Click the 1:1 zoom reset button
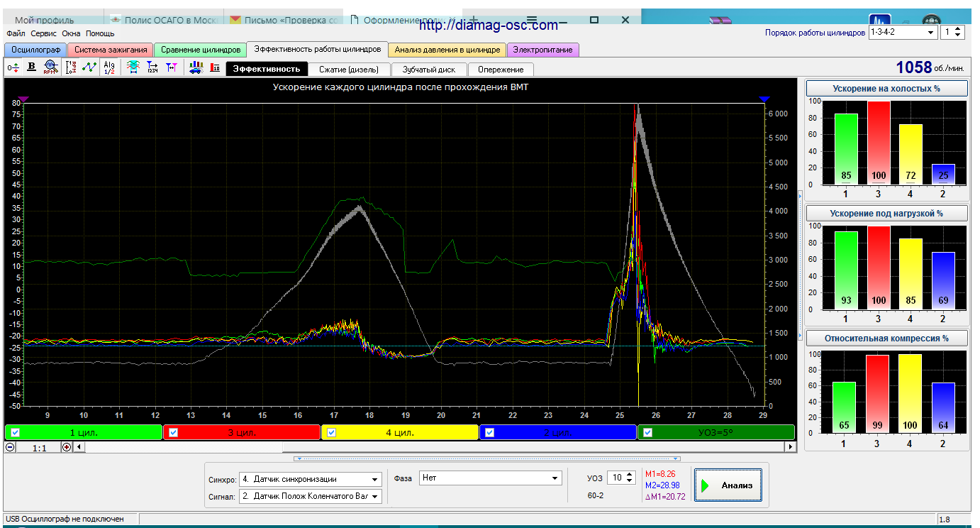The height and width of the screenshot is (528, 980). tap(39, 448)
